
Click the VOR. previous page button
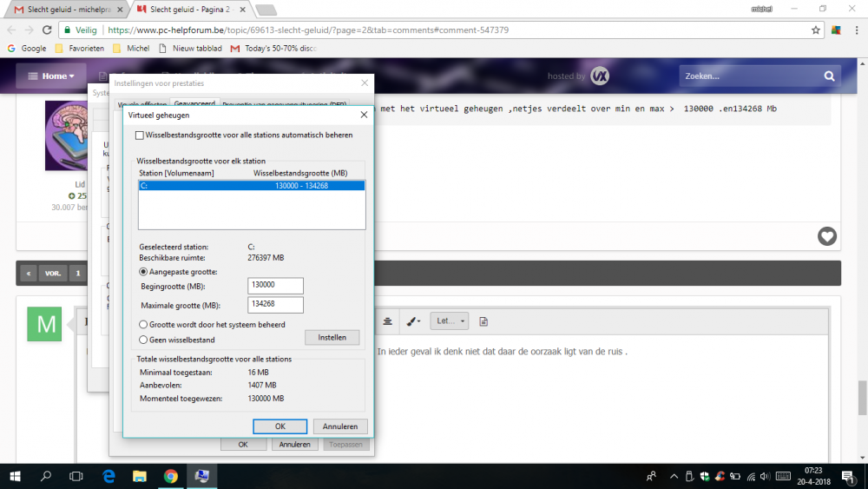pyautogui.click(x=53, y=273)
